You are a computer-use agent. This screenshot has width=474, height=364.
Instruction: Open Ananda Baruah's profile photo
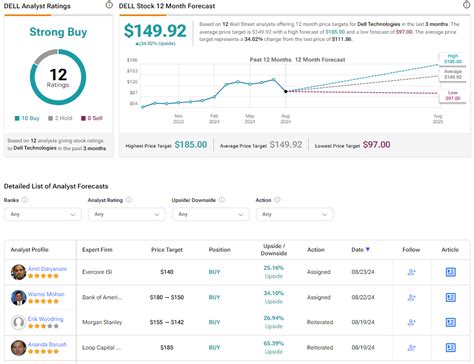point(18,348)
